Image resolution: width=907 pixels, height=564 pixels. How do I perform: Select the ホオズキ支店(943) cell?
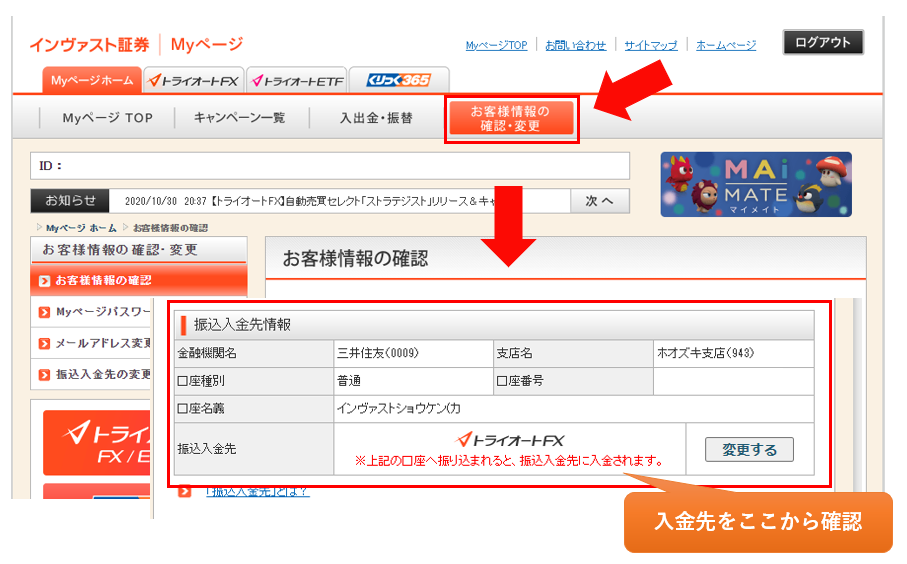click(x=733, y=353)
